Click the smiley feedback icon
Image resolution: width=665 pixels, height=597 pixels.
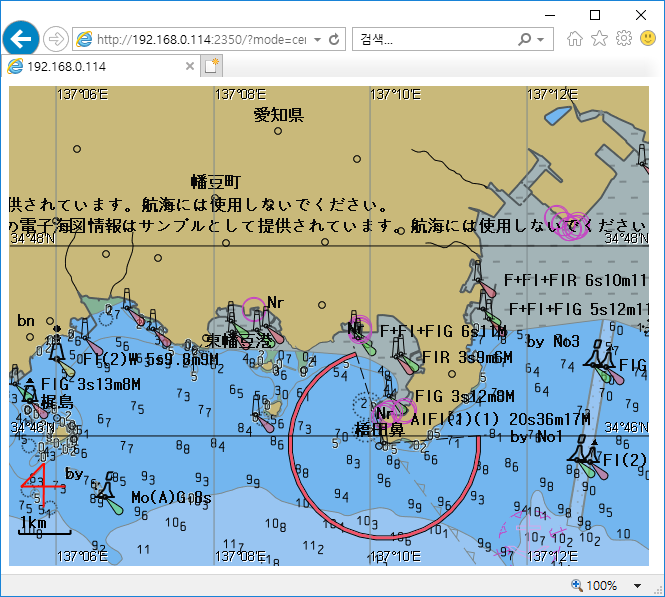click(x=647, y=39)
